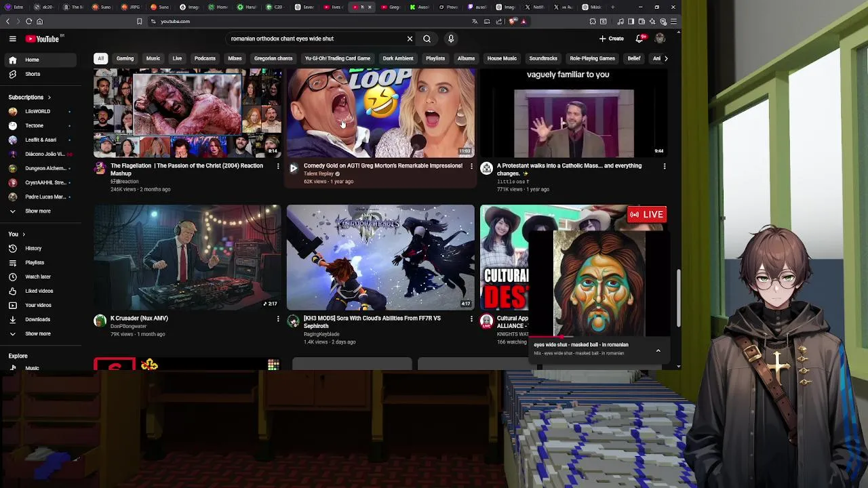
Task: Open the Comedy Gold on AGT video title
Action: [x=383, y=165]
